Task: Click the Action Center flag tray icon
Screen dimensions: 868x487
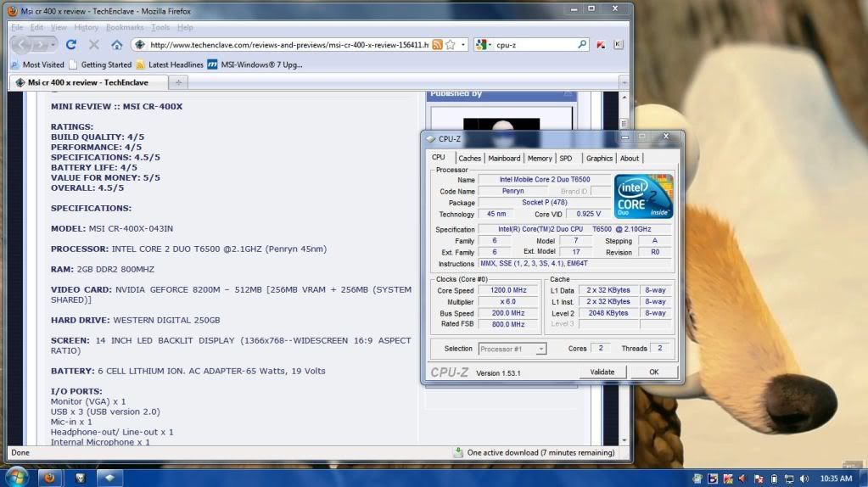Action: tap(759, 479)
